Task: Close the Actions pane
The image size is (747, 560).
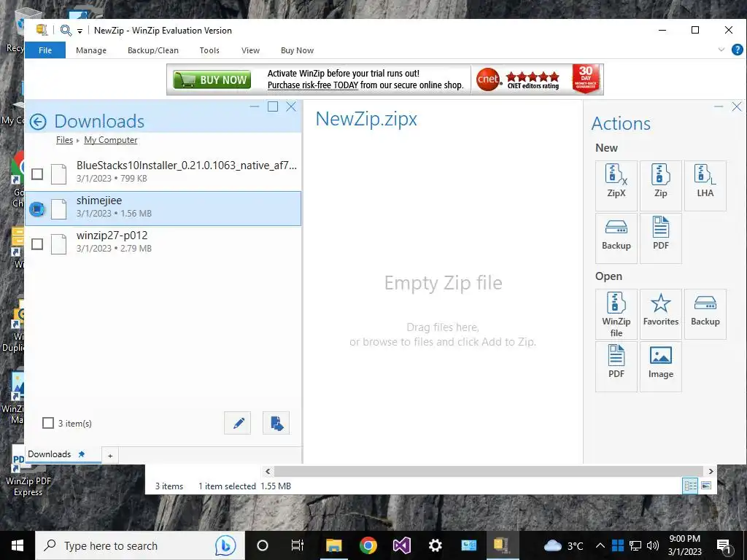Action: [x=737, y=106]
